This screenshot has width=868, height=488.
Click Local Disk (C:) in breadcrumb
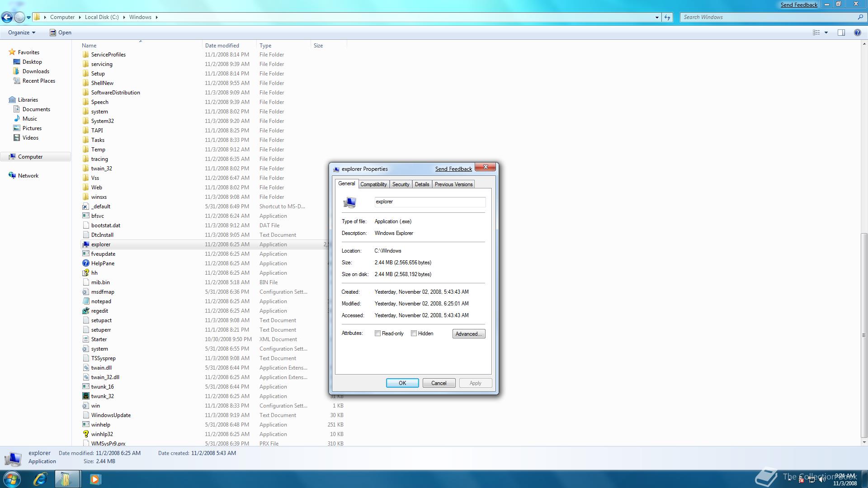click(x=102, y=17)
